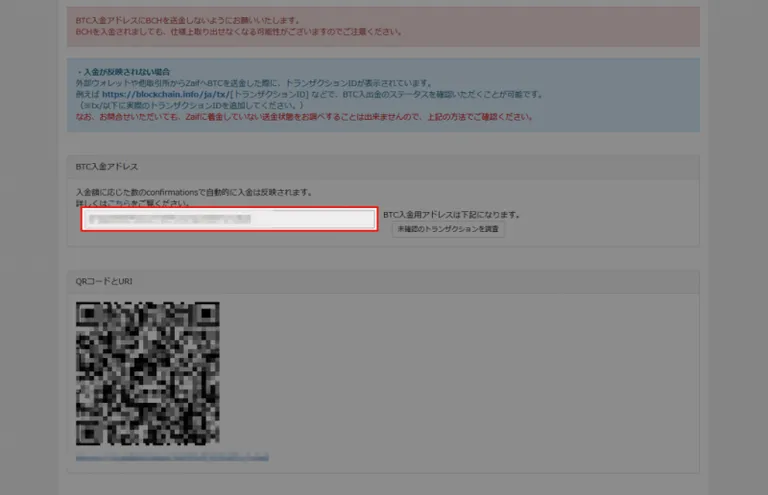
Task: Click the BTC deposit address input field
Action: point(229,219)
